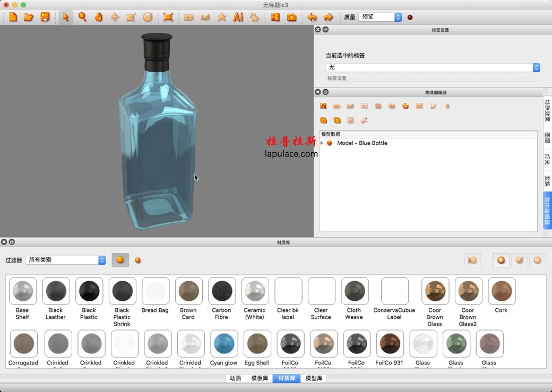Click the UV mapping icon in the object editor
This screenshot has width=552, height=392.
click(x=419, y=106)
